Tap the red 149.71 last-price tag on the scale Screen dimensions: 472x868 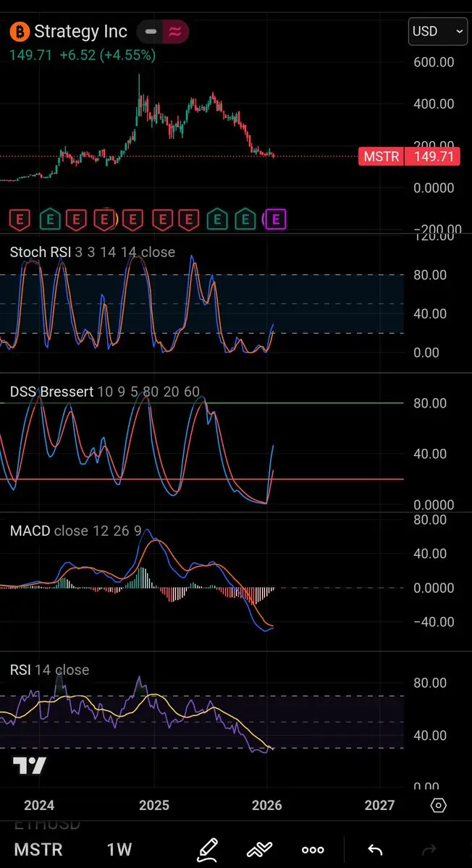[433, 156]
